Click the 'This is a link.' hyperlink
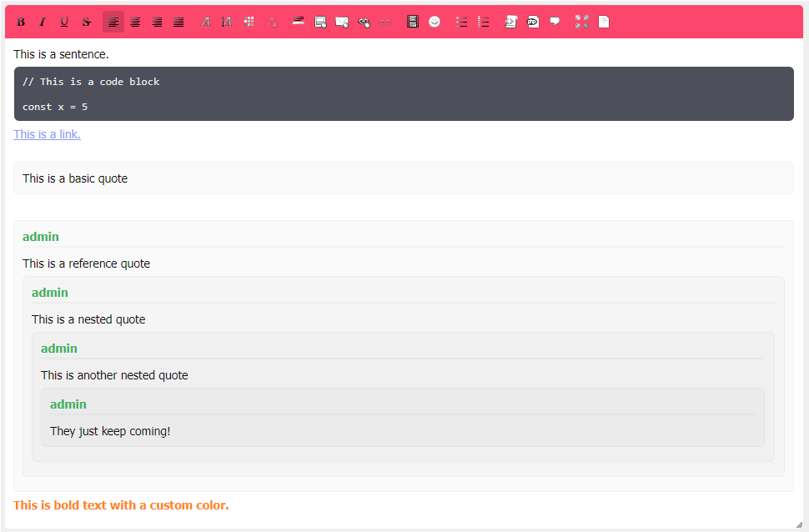Screen dimensions: 809x532 [47, 134]
